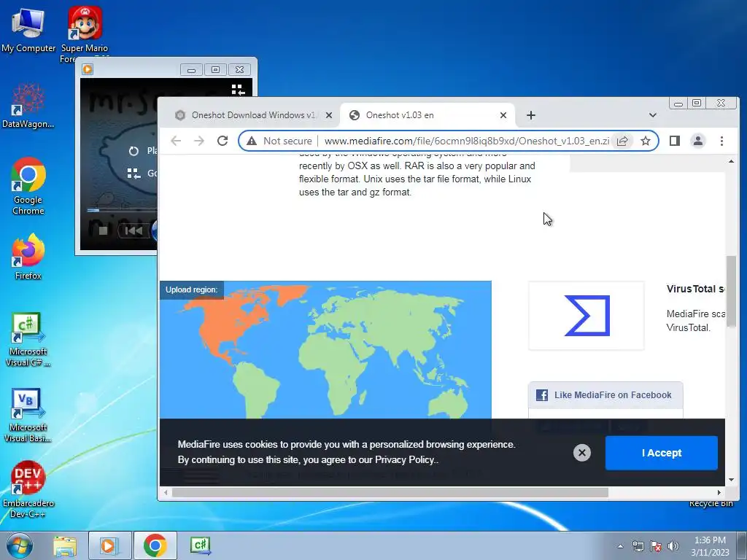747x560 pixels.
Task: Click the Upload region world map
Action: pyautogui.click(x=325, y=350)
